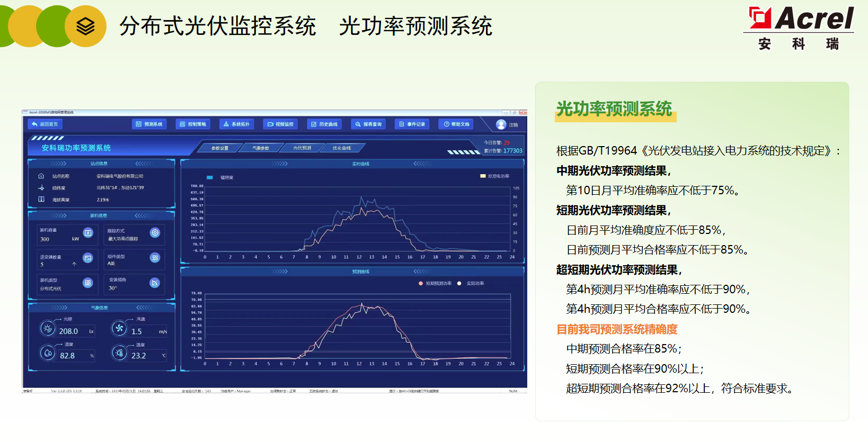
Task: Click the 光功率预测系统 green heading
Action: pos(614,109)
